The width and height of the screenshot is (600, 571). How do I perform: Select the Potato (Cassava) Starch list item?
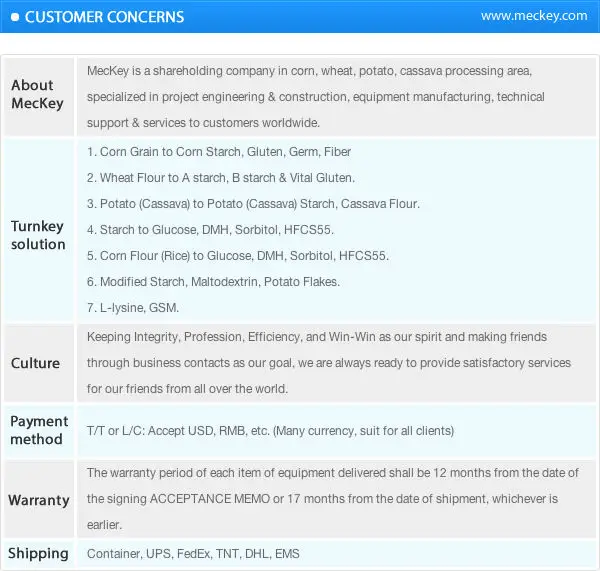(x=253, y=204)
